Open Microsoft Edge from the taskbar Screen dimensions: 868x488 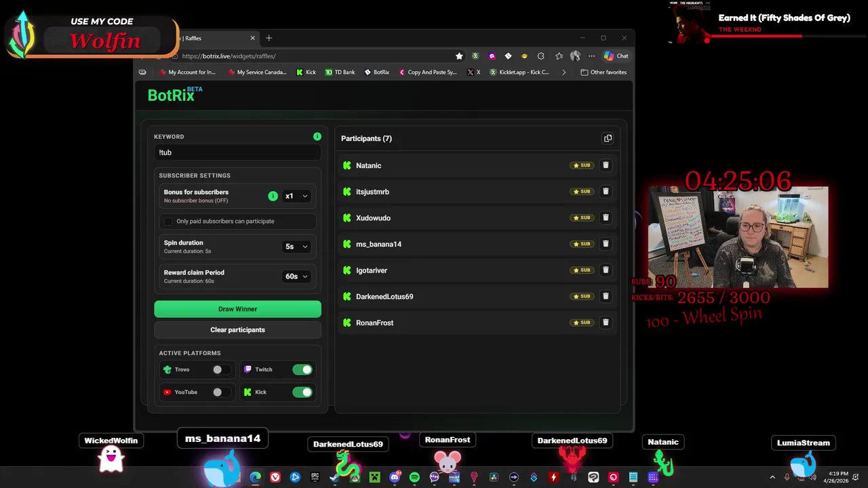pos(255,477)
